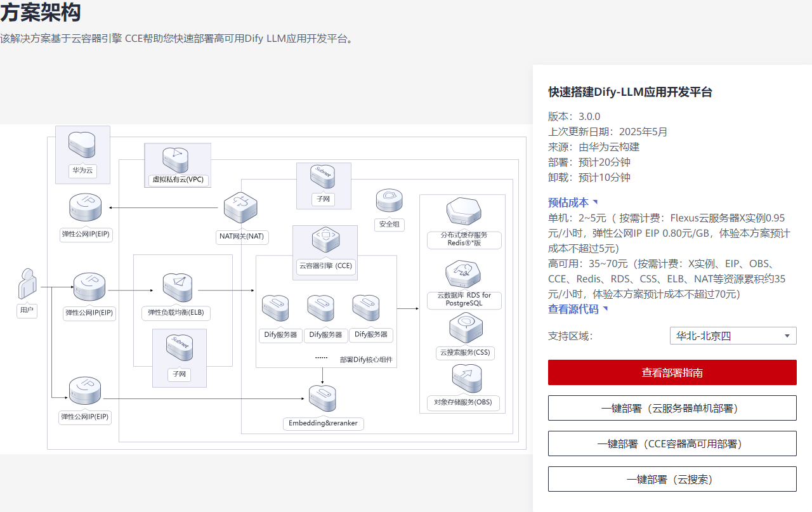This screenshot has height=512, width=812.
Task: Click the Huawei Cloud icon in diagram
Action: pos(82,145)
